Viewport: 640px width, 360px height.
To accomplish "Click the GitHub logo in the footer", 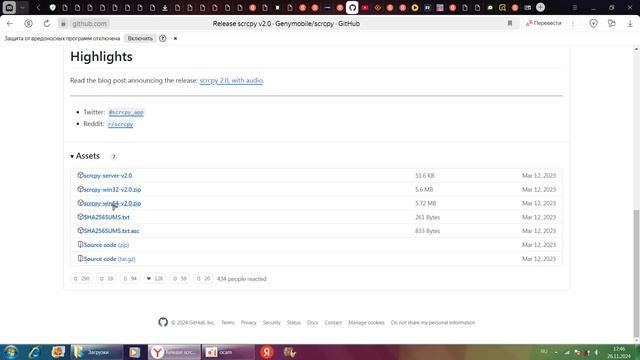I will [163, 322].
